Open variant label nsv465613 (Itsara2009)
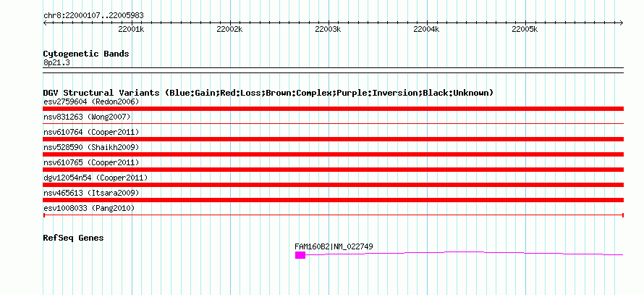 coord(91,193)
